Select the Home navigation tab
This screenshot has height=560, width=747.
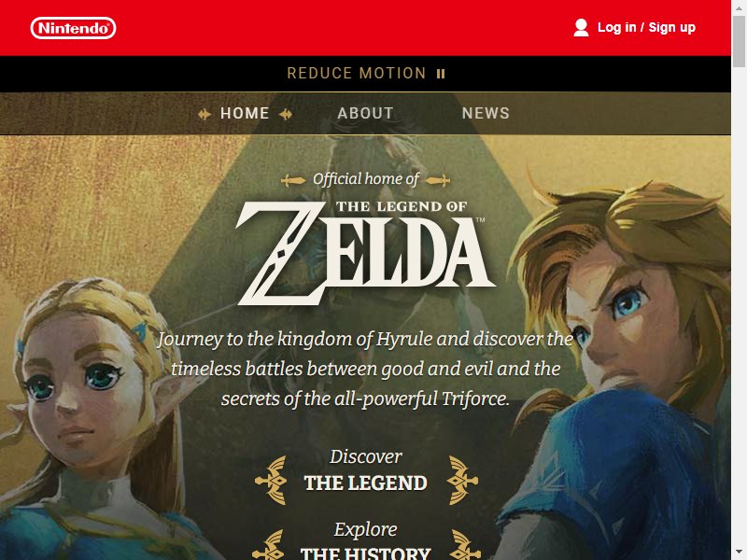(245, 113)
